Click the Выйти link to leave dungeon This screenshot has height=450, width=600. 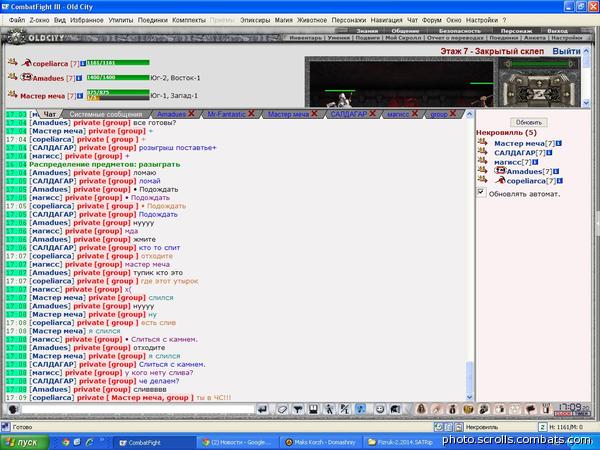click(566, 51)
